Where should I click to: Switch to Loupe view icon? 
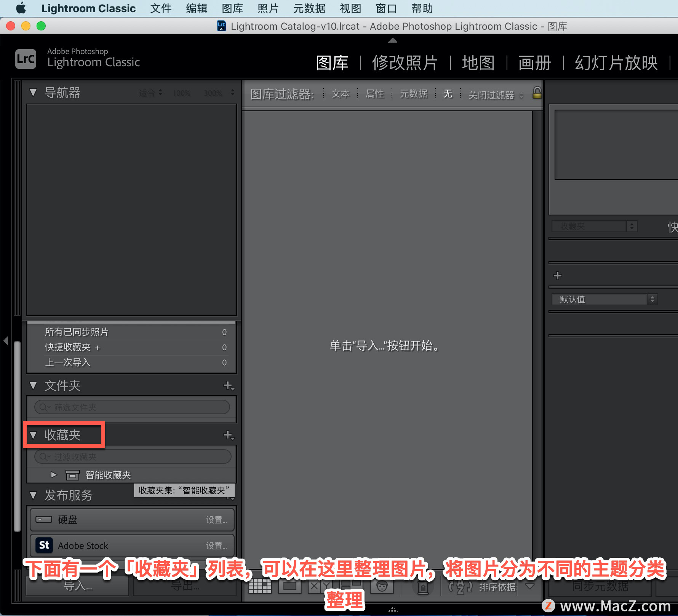click(289, 586)
